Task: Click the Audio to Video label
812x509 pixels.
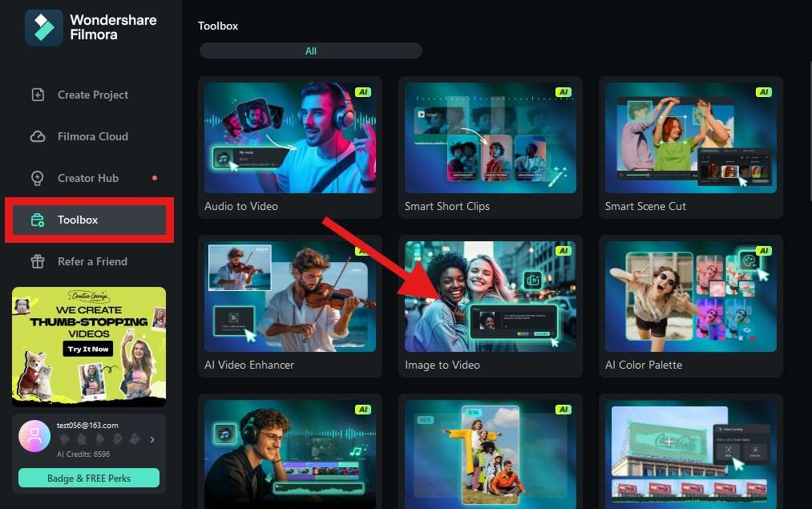Action: coord(241,206)
